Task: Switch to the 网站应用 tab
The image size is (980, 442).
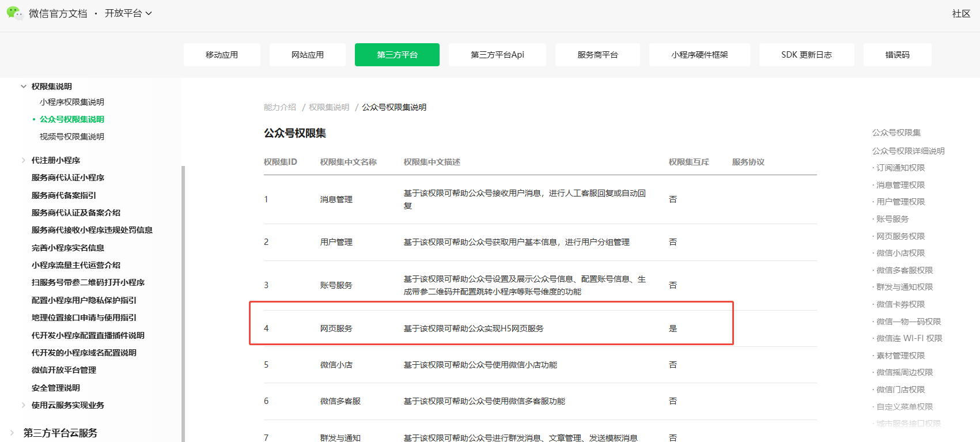Action: 308,55
